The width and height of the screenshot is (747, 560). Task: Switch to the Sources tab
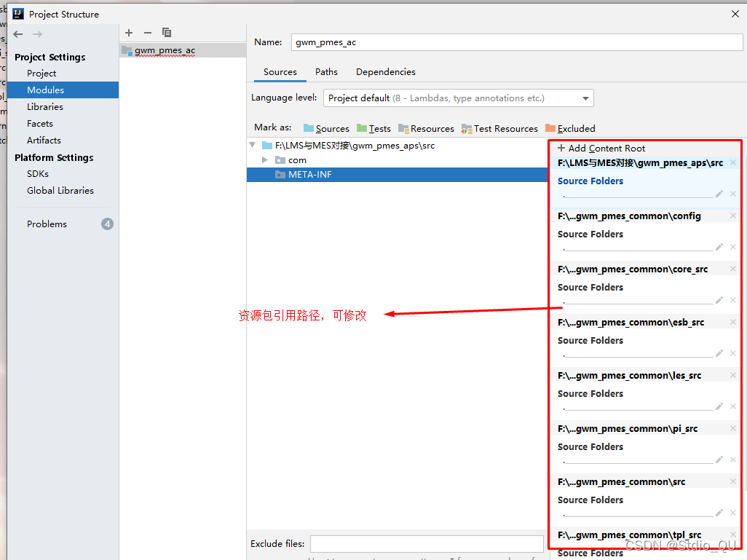pyautogui.click(x=280, y=72)
